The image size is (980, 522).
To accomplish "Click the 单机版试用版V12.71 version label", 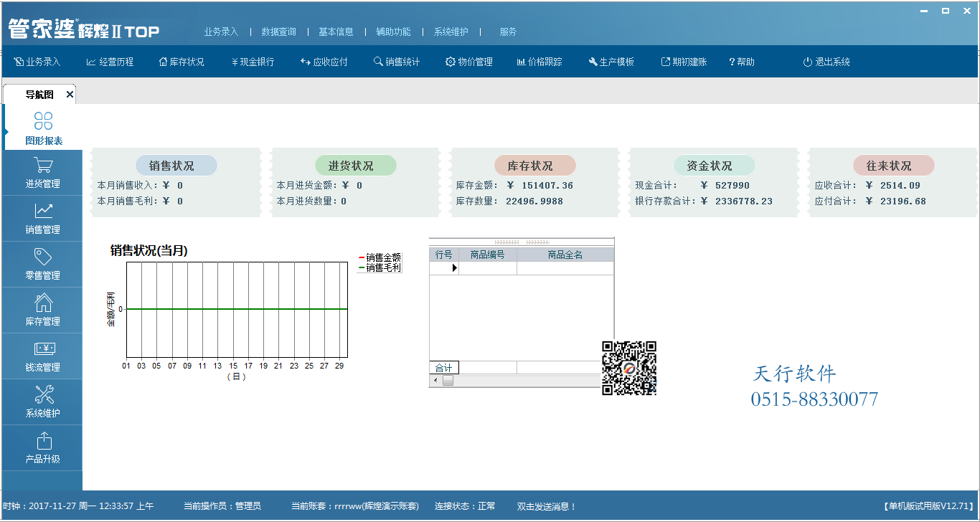I will pos(929,506).
